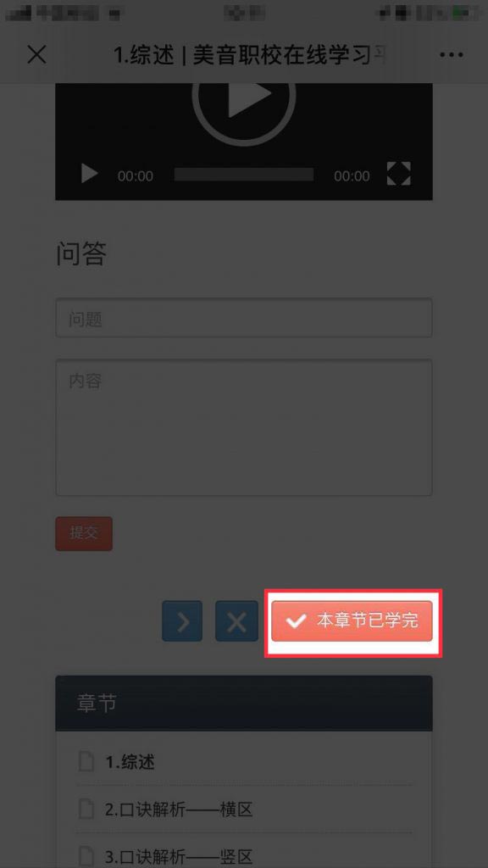Go to next chapter with the arrow button
The image size is (488, 868).
click(x=182, y=621)
